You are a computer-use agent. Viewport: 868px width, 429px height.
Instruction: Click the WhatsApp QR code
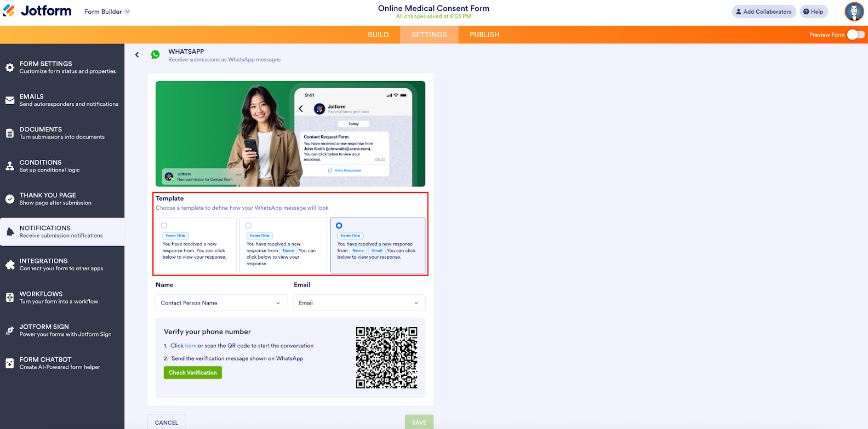387,358
